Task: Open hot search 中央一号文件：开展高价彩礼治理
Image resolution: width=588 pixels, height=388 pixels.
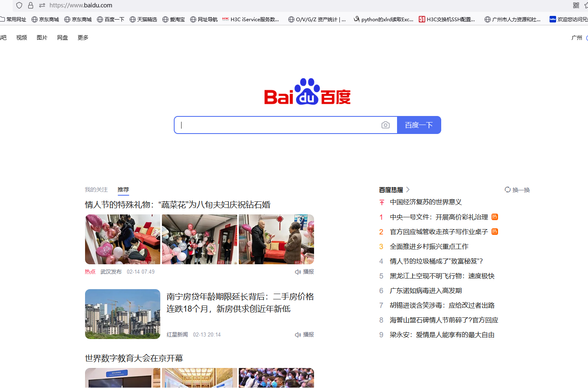Action: click(x=439, y=217)
